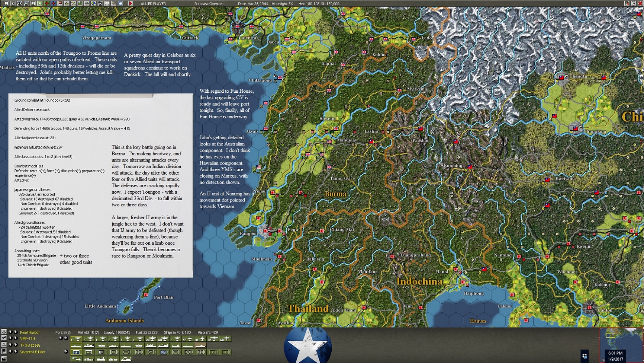Click the factory icon at bottom left
Viewport: 644px width, 363px height.
pyautogui.click(x=4, y=359)
